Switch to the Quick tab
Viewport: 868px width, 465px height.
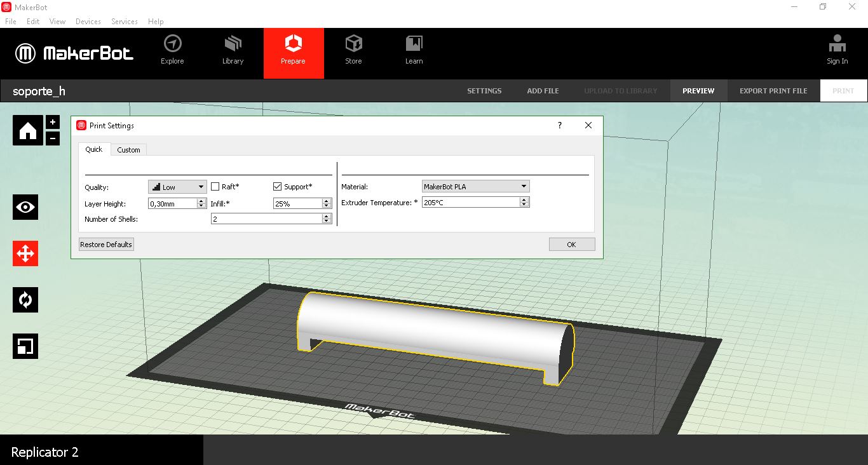tap(94, 149)
